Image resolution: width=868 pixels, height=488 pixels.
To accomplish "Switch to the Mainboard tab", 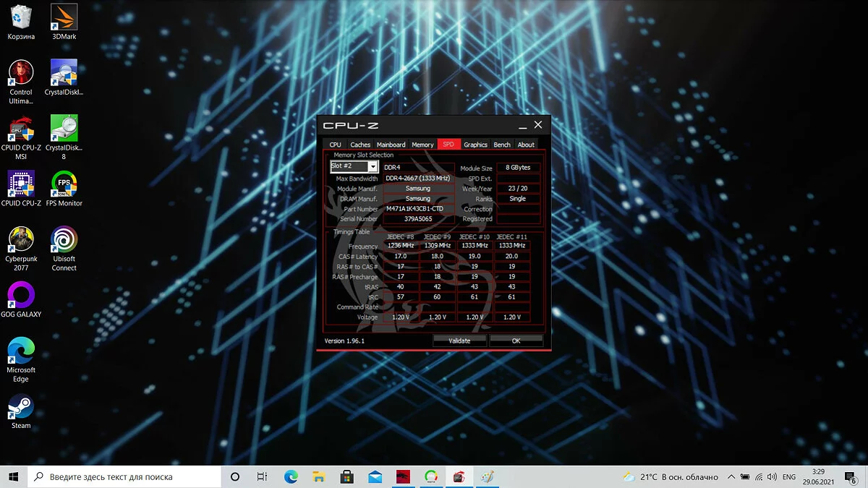I will click(x=391, y=145).
